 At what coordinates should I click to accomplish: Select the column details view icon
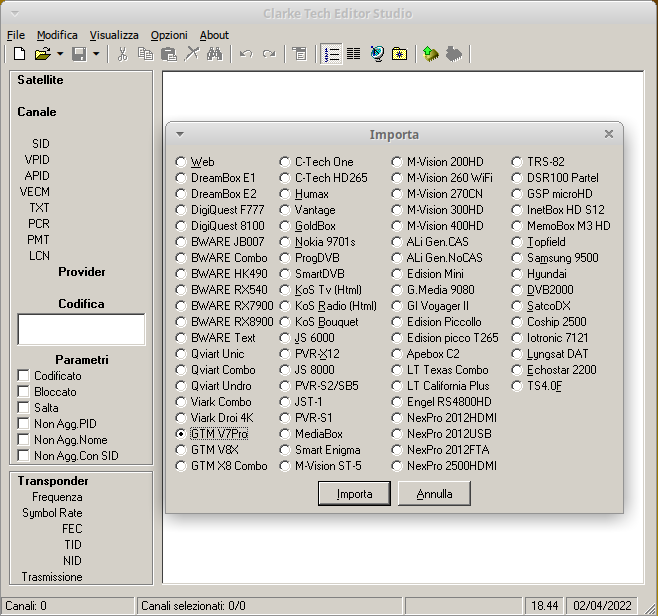353,54
